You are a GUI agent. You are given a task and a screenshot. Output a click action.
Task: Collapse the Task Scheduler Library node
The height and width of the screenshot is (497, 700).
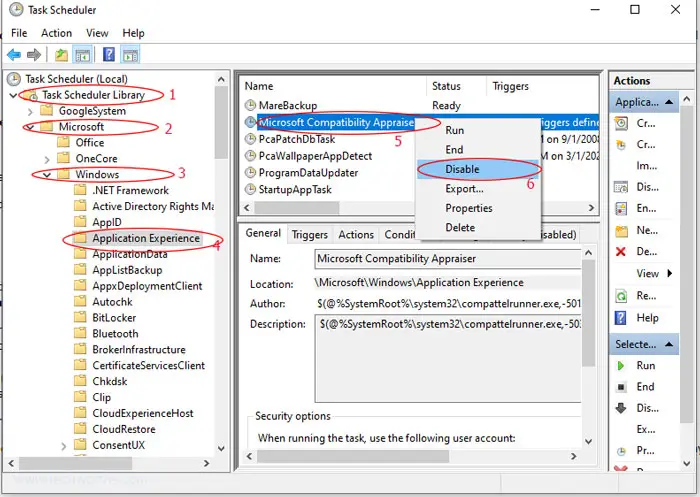(x=13, y=95)
